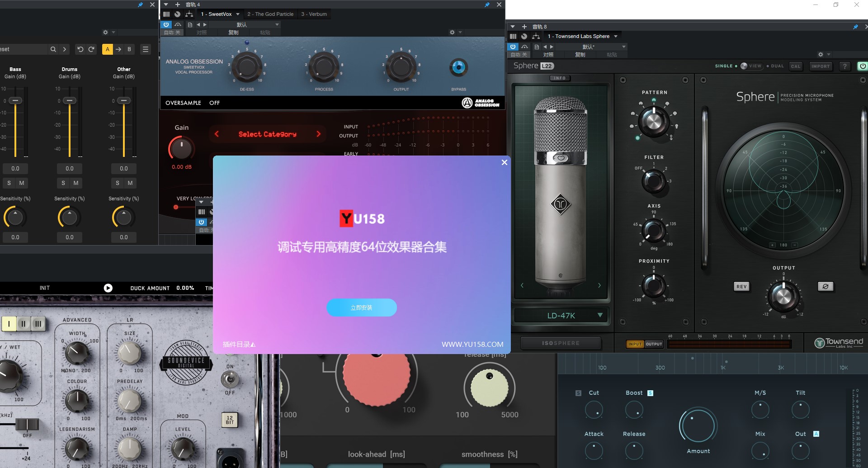This screenshot has height=468, width=868.
Task: Show the previous microphone model arrow
Action: coord(522,285)
